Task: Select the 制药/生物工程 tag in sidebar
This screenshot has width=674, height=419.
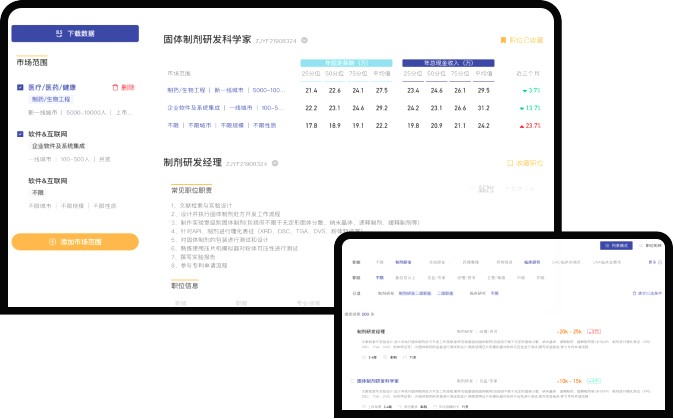Action: 51,100
